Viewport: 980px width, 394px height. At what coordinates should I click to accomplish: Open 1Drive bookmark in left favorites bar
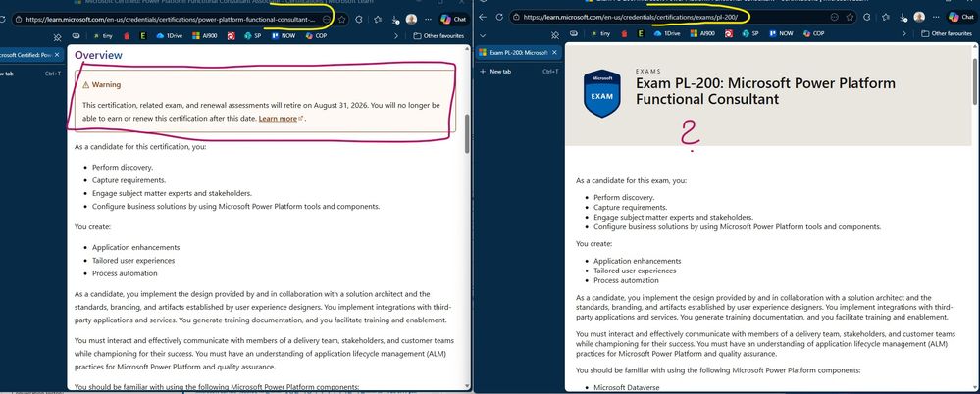tap(169, 35)
